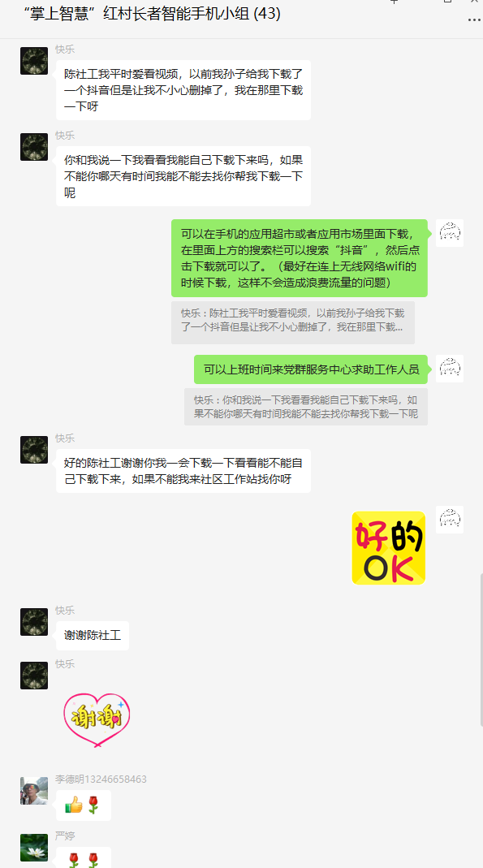Open the 好的 OK sticker image
The height and width of the screenshot is (868, 483).
[389, 548]
